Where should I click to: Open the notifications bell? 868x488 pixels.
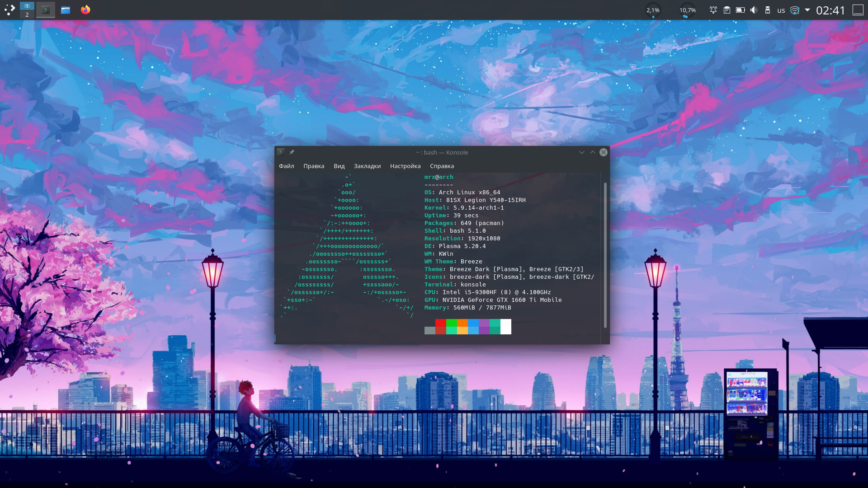713,10
